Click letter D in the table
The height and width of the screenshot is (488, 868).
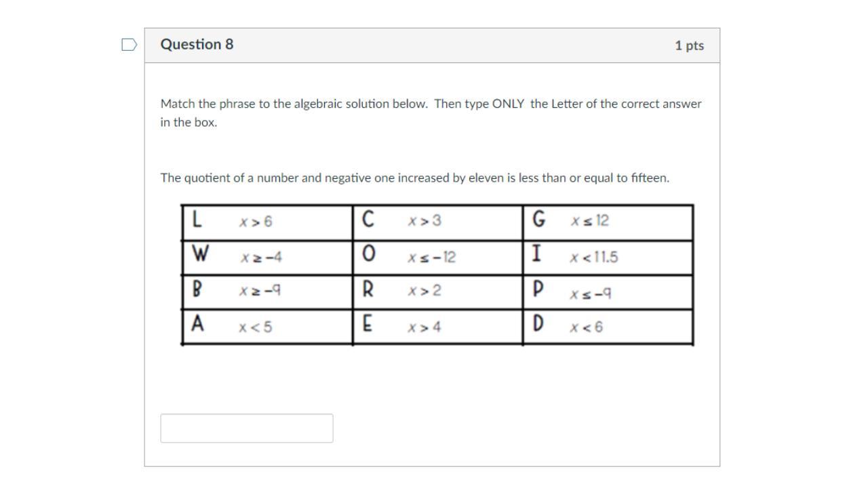(538, 324)
